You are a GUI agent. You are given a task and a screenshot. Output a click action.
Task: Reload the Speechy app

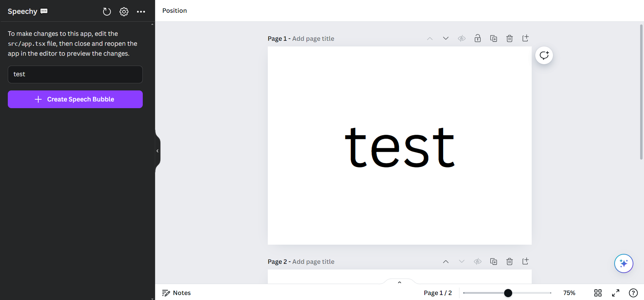tap(107, 12)
